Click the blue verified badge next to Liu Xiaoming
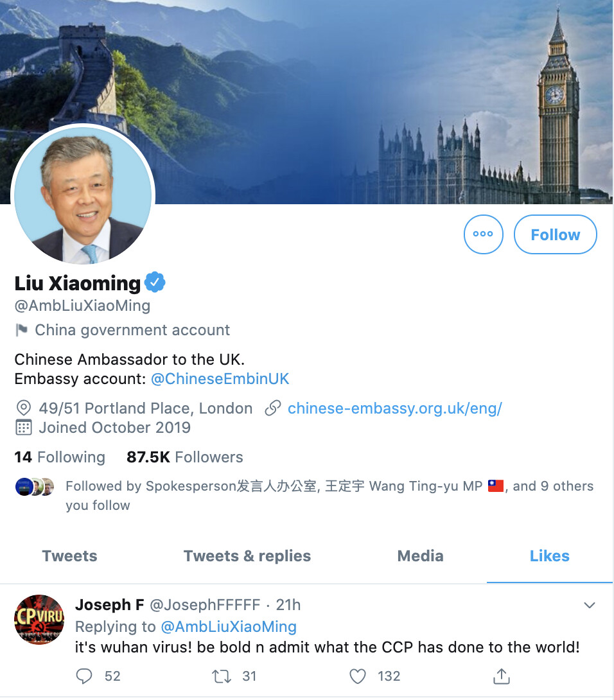 (155, 282)
